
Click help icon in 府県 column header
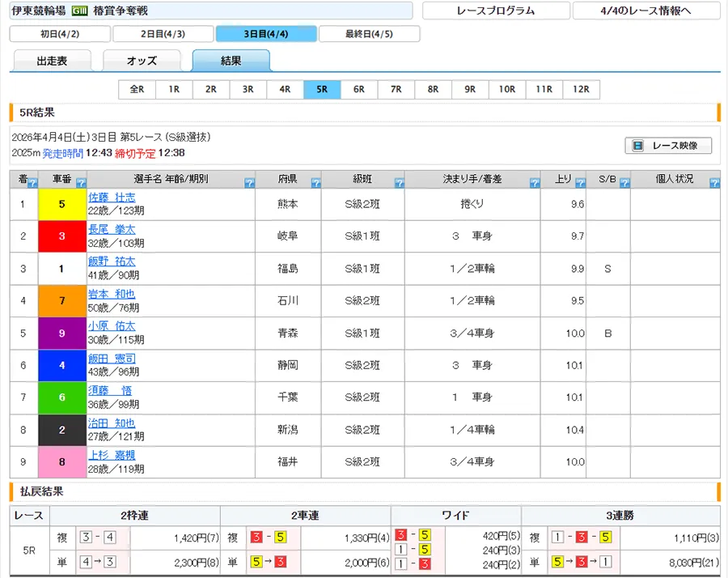click(x=315, y=184)
